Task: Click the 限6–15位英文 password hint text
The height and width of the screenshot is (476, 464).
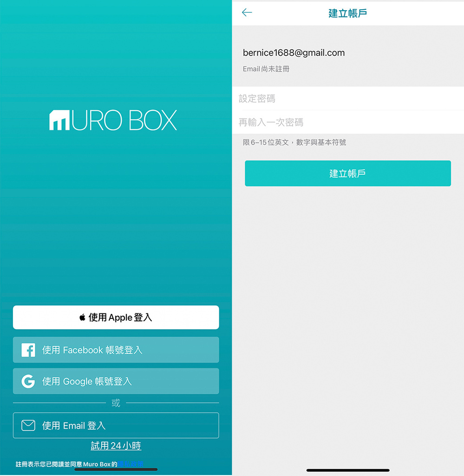Action: point(294,142)
